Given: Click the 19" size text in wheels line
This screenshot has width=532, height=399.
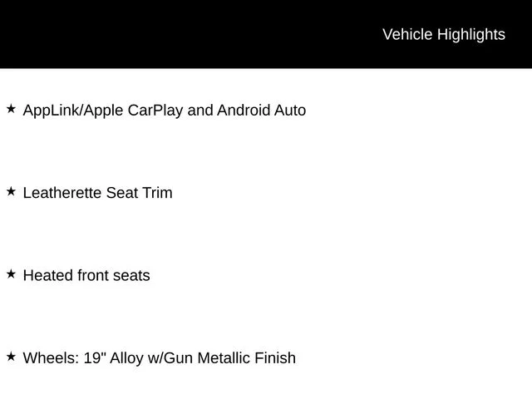Looking at the screenshot, I should coord(95,358).
